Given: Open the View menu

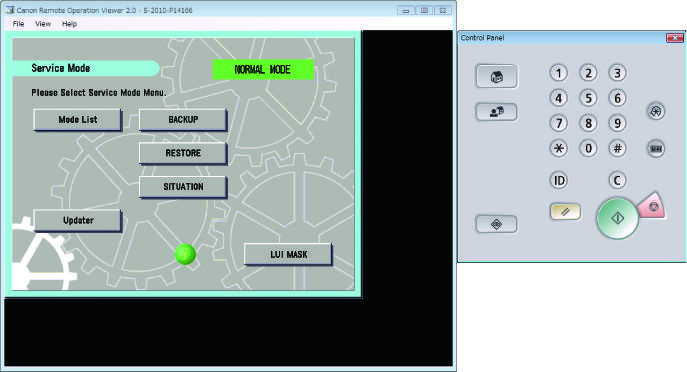Looking at the screenshot, I should point(43,24).
